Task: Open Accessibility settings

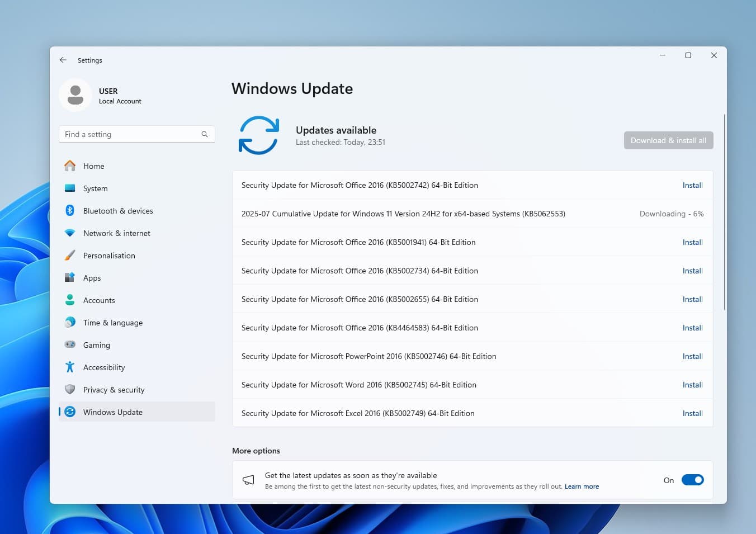Action: click(x=137, y=367)
